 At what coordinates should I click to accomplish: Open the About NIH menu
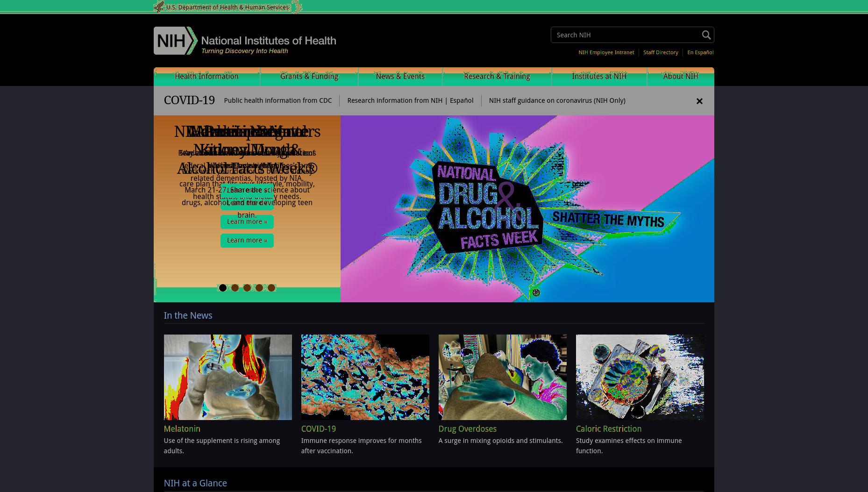pyautogui.click(x=681, y=77)
